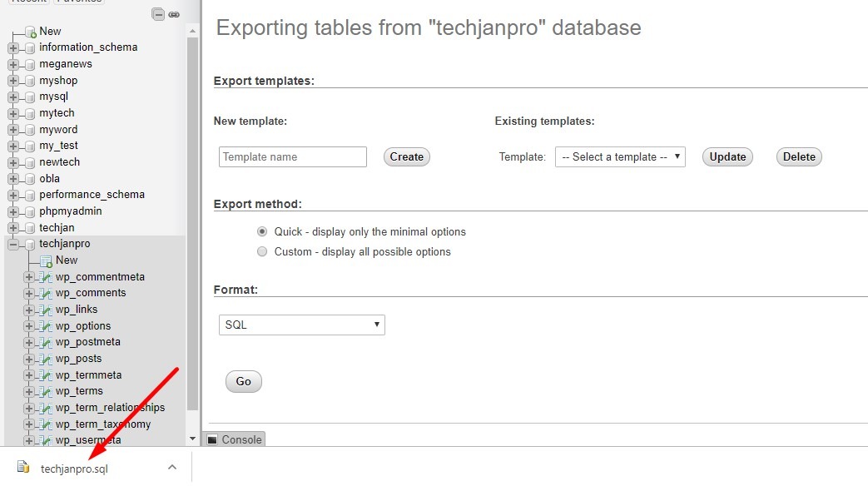The image size is (868, 486).
Task: Open the Select a template dropdown
Action: [620, 156]
